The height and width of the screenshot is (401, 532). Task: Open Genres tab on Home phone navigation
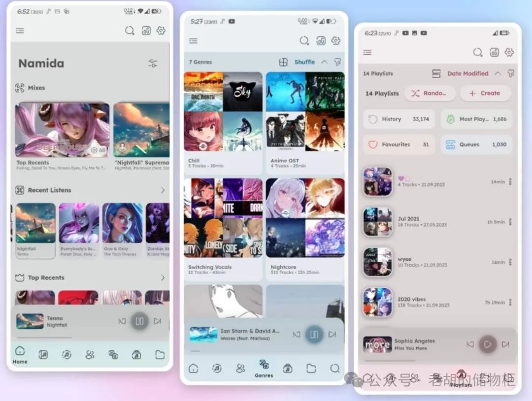113,355
